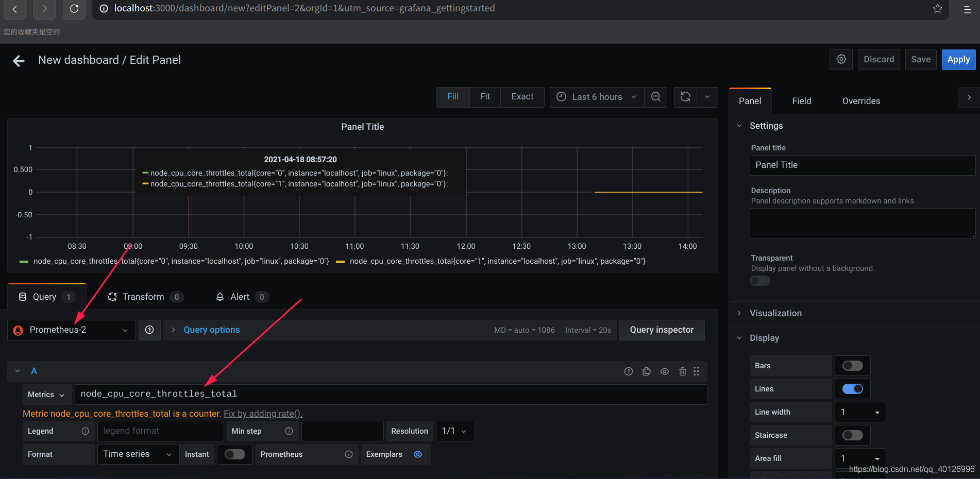This screenshot has width=980, height=479.
Task: Click the Apply button
Action: [x=958, y=59]
